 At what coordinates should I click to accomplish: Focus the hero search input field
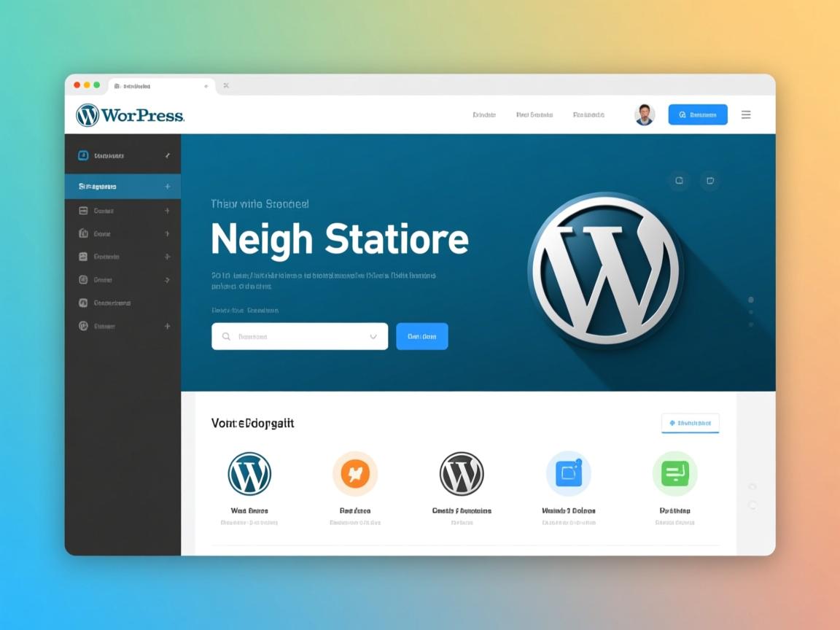(299, 337)
